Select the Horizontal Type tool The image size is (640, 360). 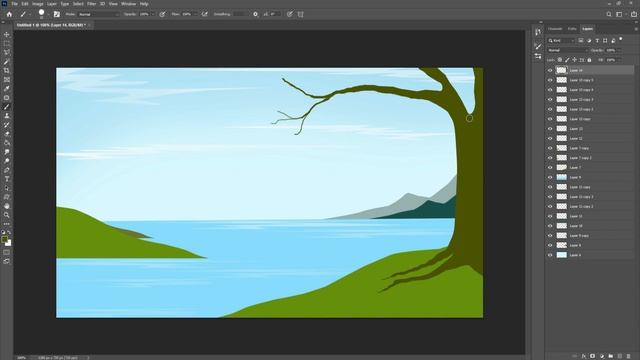click(7, 179)
